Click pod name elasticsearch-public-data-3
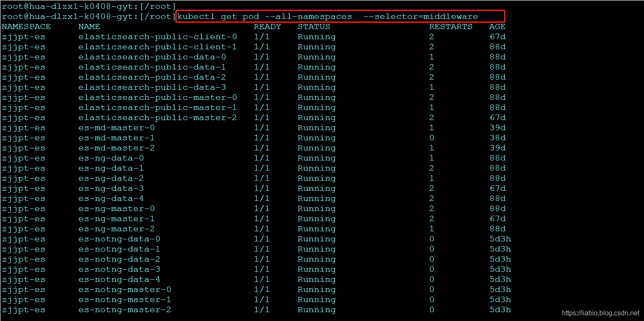644x321 pixels. (x=152, y=87)
